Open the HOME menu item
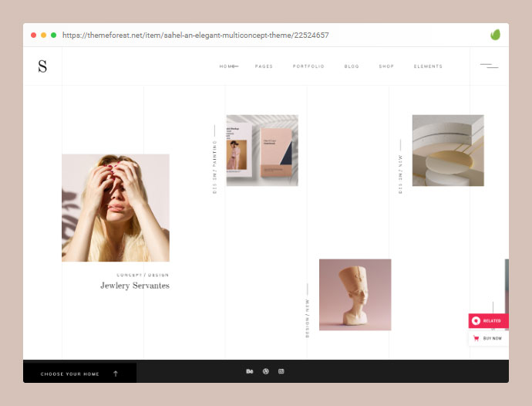Screen dimensions: 532x406 [227, 66]
